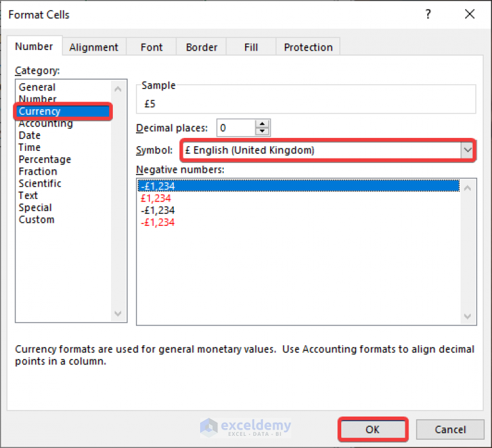Open the Font tab
Screen dimensions: 492x448
click(x=151, y=47)
